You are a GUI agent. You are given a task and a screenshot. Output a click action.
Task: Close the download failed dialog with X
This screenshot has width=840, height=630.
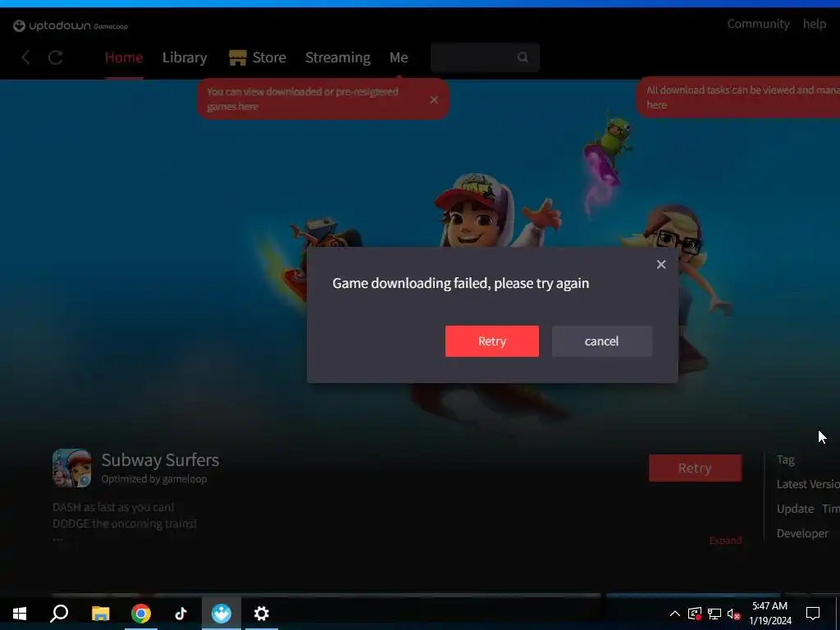click(x=661, y=264)
